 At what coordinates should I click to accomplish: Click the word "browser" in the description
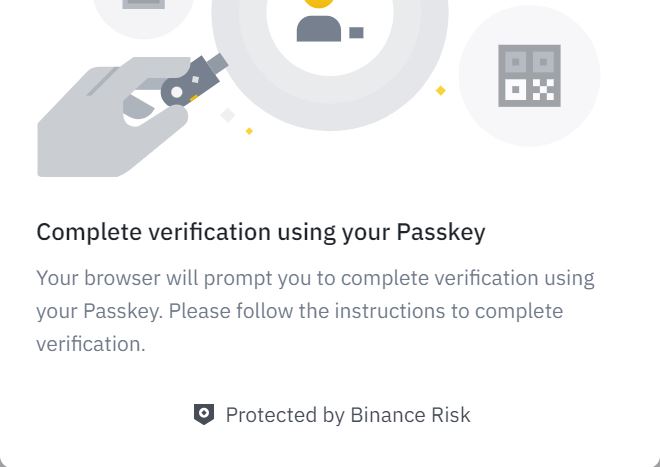click(x=123, y=277)
